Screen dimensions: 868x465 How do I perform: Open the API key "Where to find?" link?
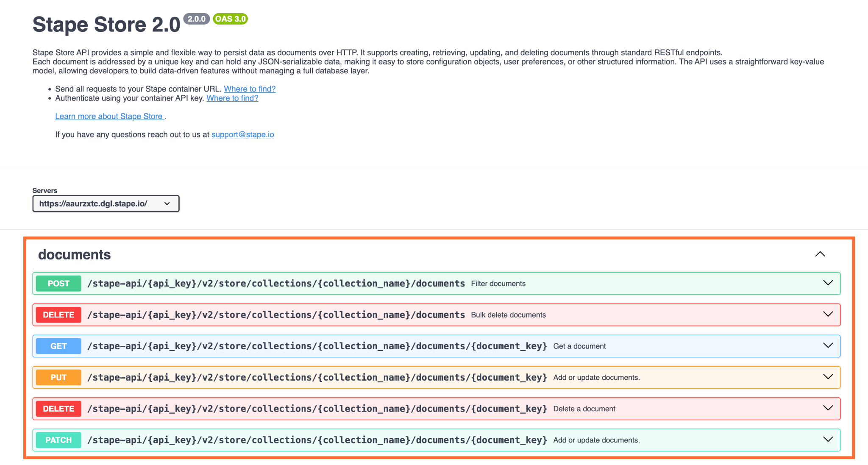[x=232, y=98]
